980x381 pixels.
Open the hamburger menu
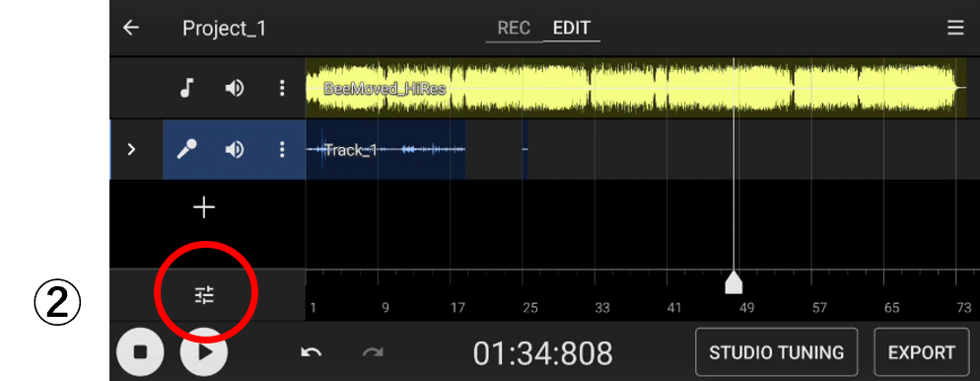(x=955, y=29)
